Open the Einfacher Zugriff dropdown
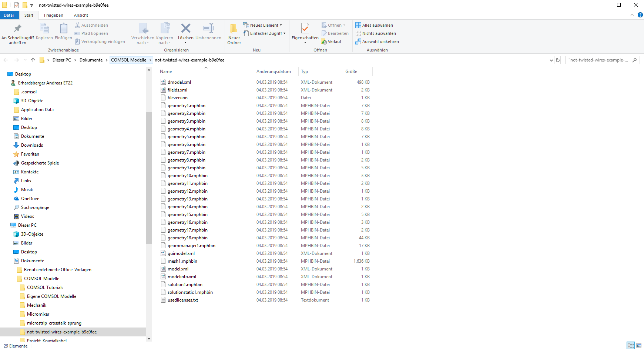This screenshot has height=349, width=644. (x=265, y=33)
